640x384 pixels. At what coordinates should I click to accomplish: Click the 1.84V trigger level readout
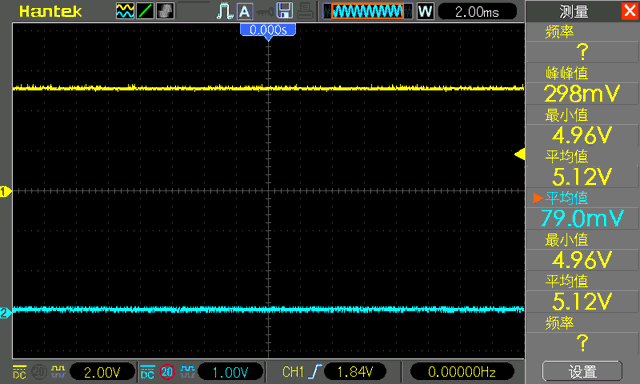[355, 372]
